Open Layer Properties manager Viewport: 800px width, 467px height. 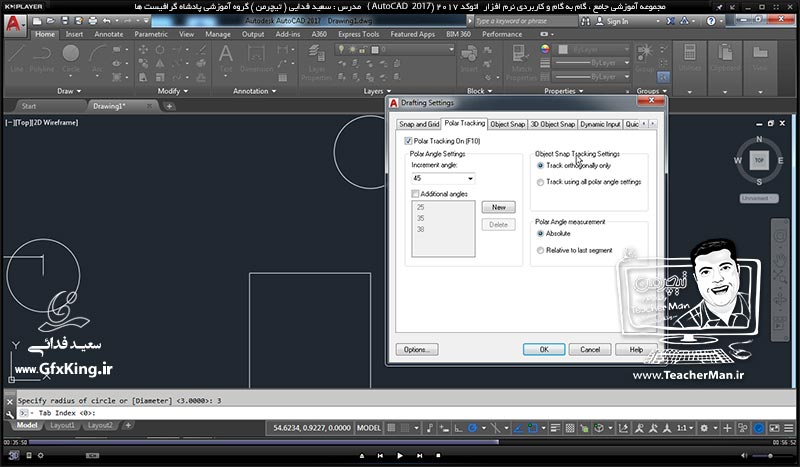coord(316,62)
